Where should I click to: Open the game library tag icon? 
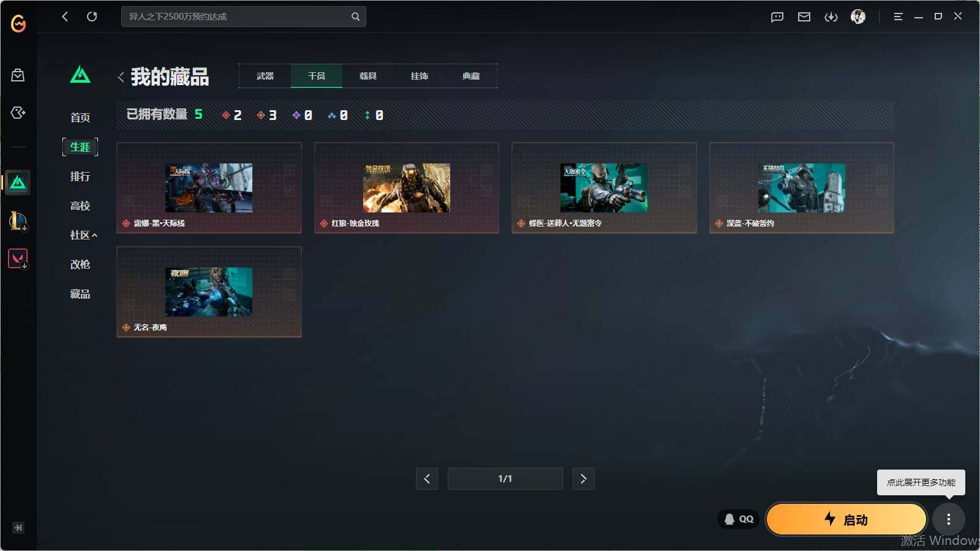coord(18,113)
